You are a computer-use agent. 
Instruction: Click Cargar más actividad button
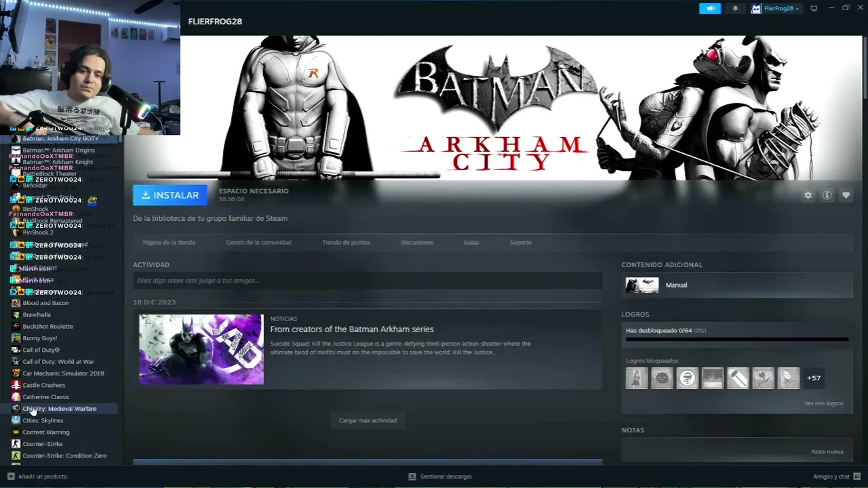[368, 420]
